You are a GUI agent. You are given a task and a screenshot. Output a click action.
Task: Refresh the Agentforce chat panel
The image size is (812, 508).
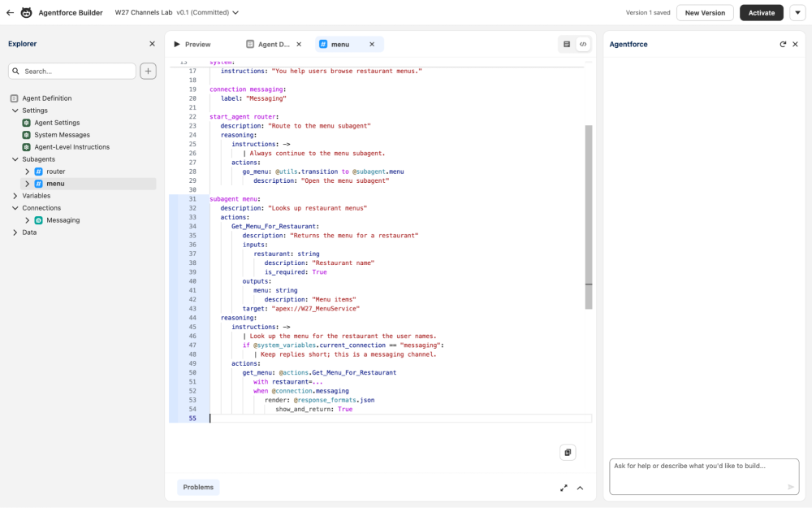pyautogui.click(x=783, y=44)
